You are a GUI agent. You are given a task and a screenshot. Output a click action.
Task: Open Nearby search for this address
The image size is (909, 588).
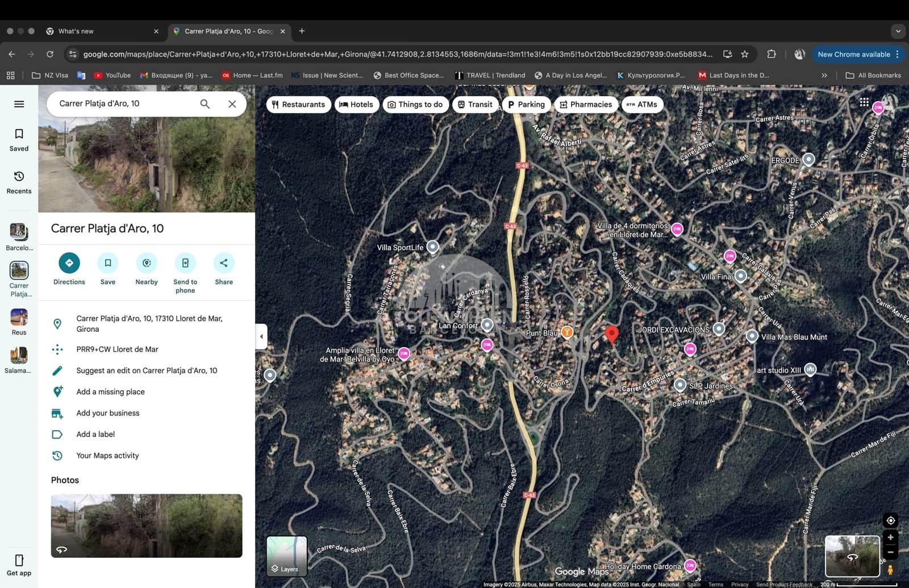coord(146,263)
